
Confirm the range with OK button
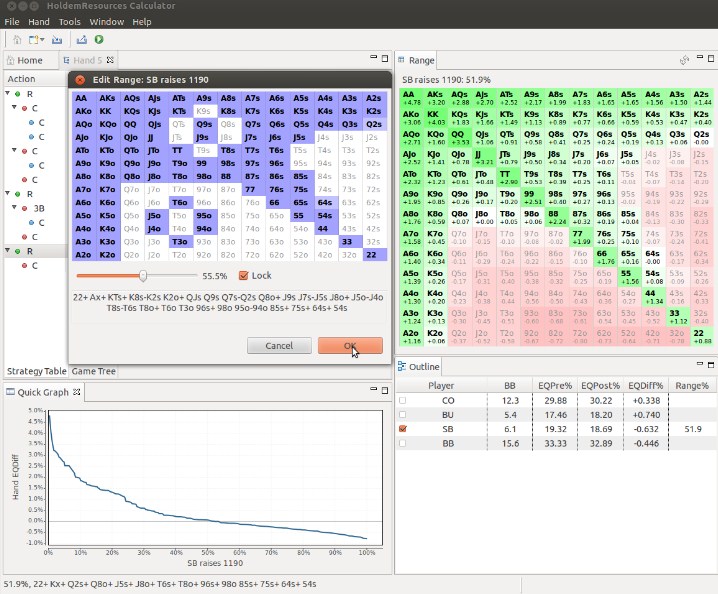[x=350, y=345]
